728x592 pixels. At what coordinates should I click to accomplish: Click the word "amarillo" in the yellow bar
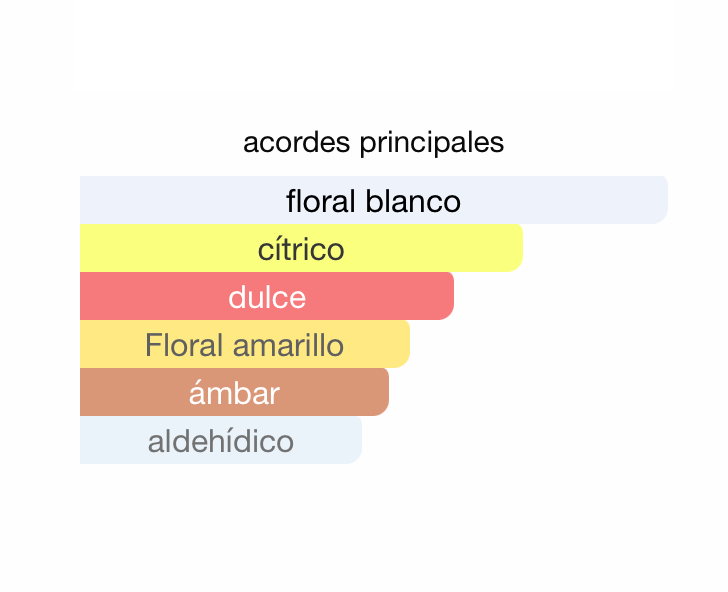pos(288,345)
